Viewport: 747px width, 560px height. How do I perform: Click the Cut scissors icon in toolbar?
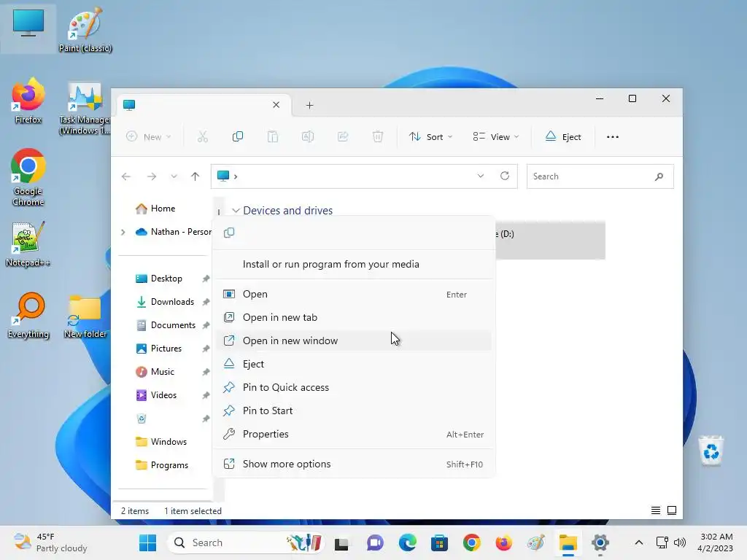click(x=203, y=137)
